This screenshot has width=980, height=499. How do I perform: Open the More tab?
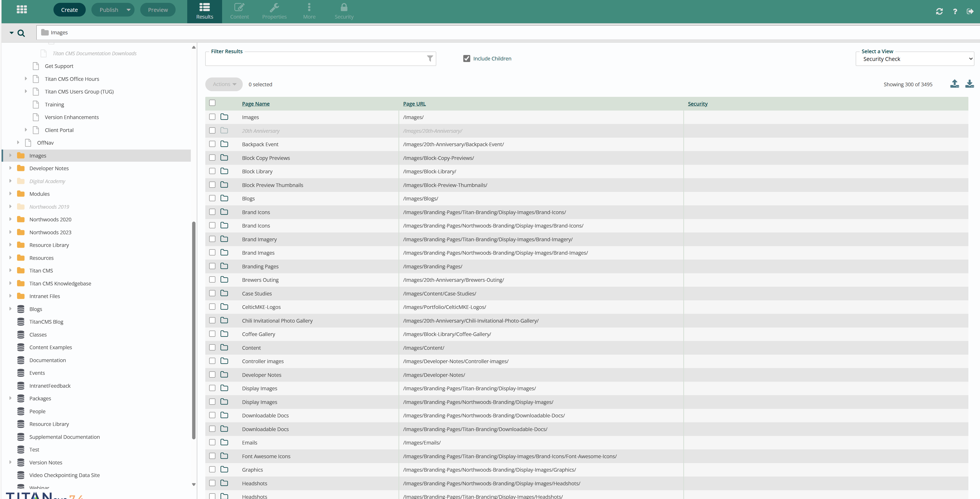click(x=309, y=11)
